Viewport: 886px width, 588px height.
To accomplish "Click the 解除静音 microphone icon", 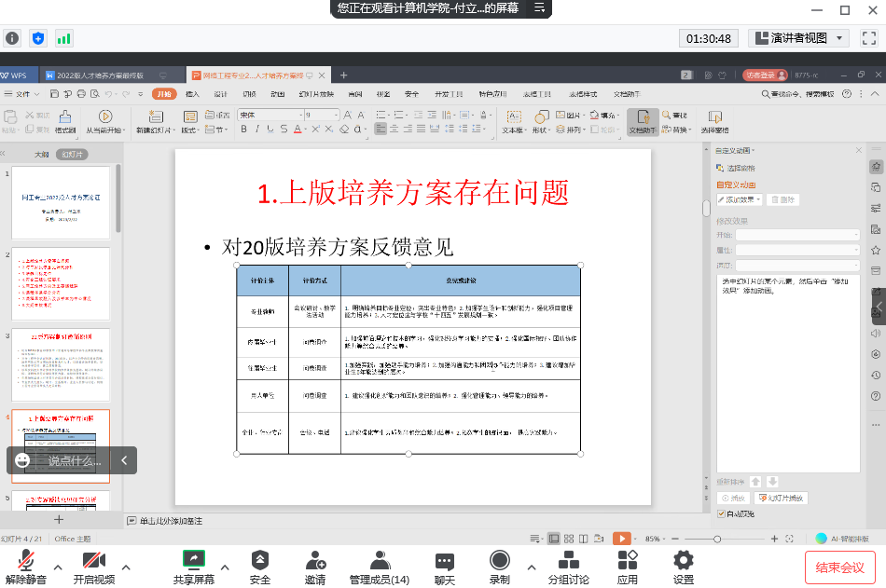I will 26,561.
